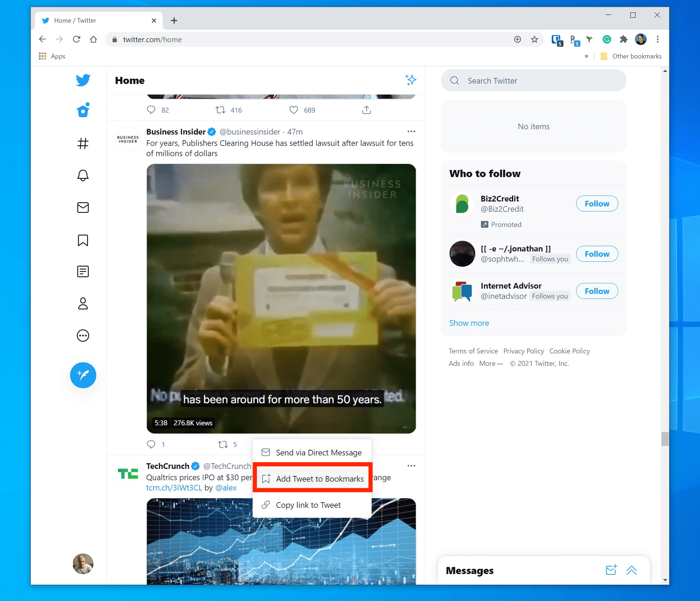
Task: Open the Explore hashtag icon in sidebar
Action: [x=83, y=143]
